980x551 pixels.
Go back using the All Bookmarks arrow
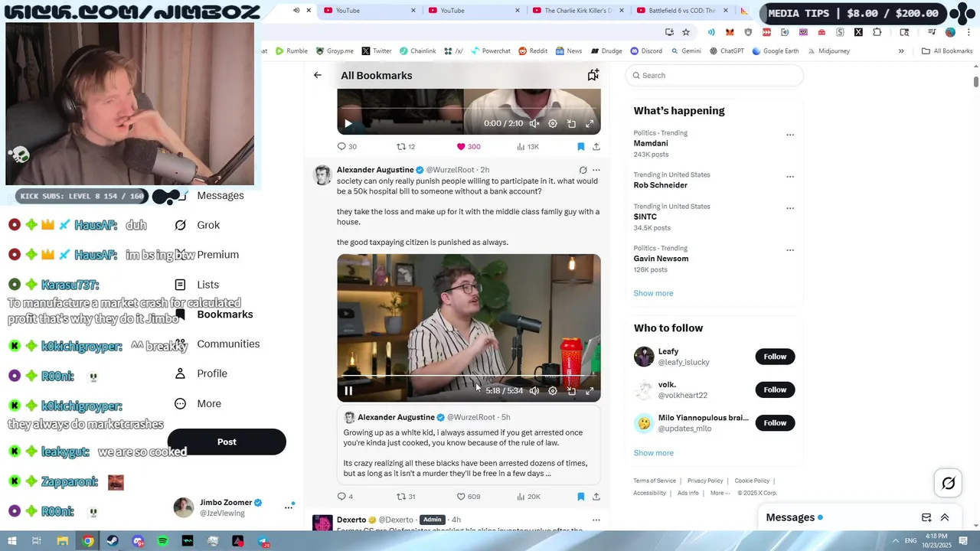(x=317, y=75)
